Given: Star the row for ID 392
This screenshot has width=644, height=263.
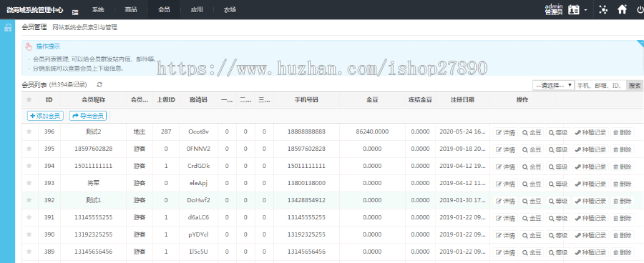Looking at the screenshot, I should coord(29,200).
